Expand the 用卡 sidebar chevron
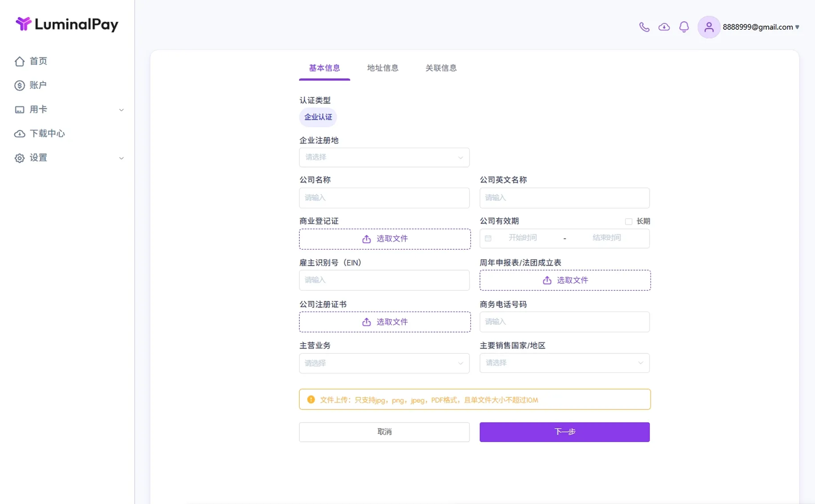This screenshot has width=815, height=504. point(121,110)
